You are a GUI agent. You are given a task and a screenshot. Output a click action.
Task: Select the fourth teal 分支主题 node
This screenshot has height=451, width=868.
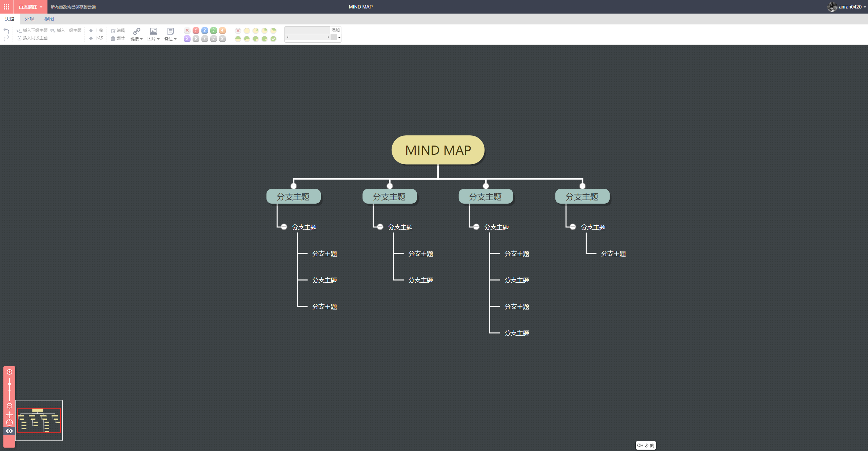[583, 196]
